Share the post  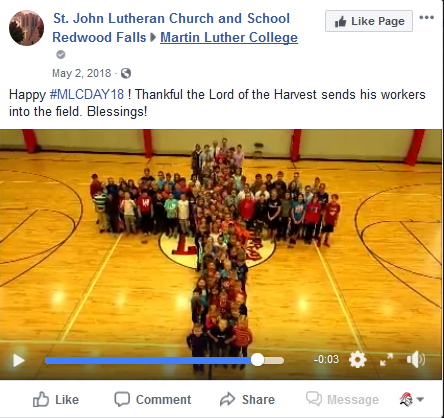point(247,399)
